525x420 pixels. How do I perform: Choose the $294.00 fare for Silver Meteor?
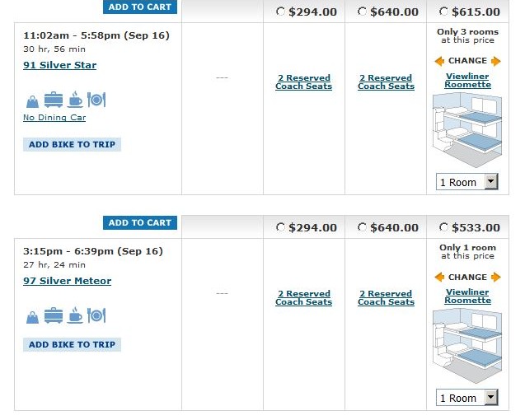coord(281,227)
